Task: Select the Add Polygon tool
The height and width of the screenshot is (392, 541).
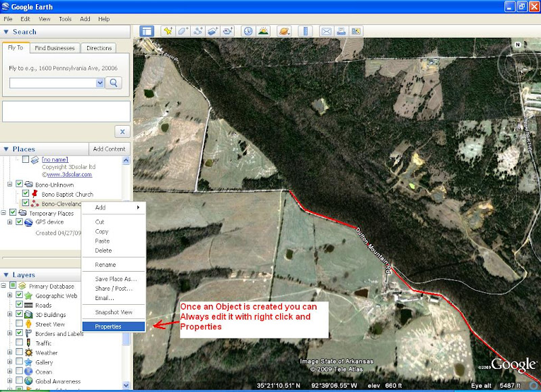Action: point(183,31)
